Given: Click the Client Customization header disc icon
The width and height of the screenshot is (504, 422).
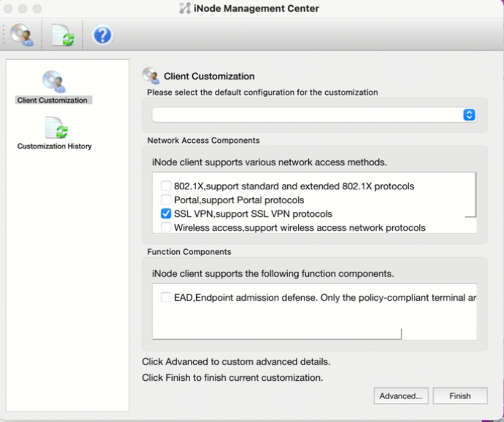Looking at the screenshot, I should pyautogui.click(x=151, y=76).
